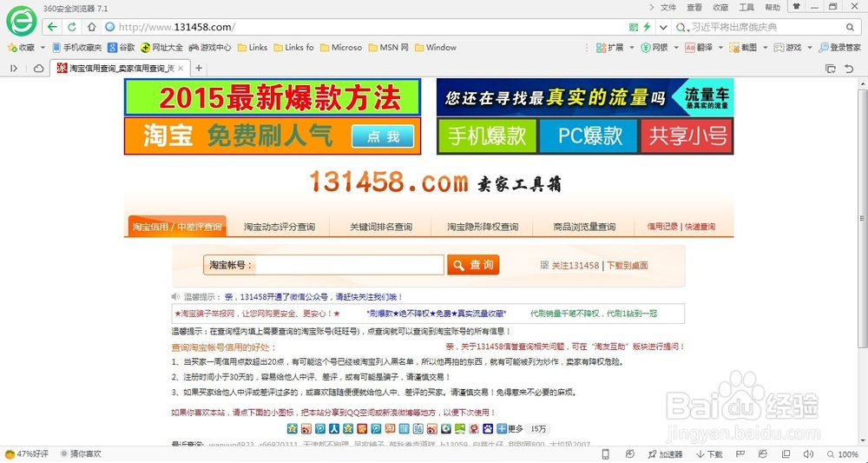The width and height of the screenshot is (868, 463).
Task: Click into the 淘宝帐号 input field
Action: coord(349,265)
